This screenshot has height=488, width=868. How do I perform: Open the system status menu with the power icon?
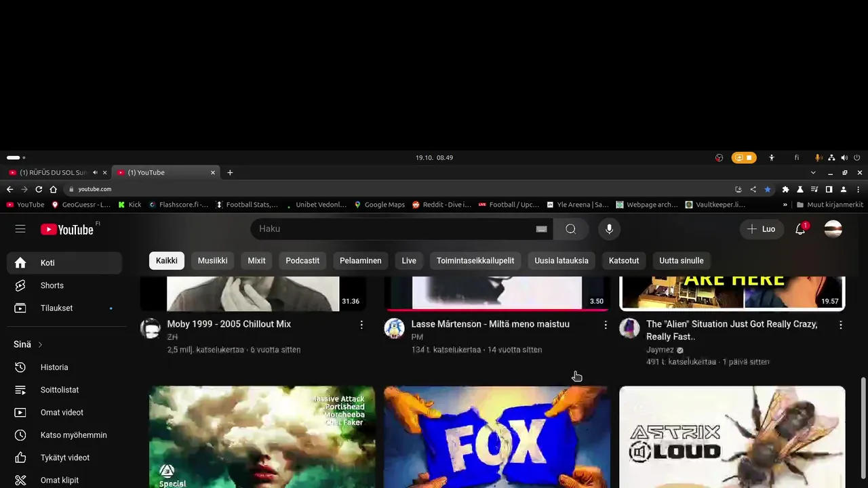[x=857, y=158]
